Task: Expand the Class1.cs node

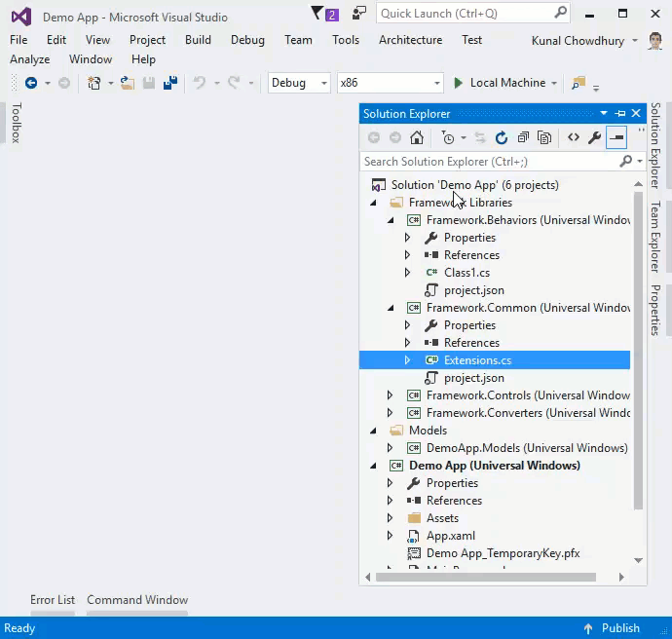Action: pyautogui.click(x=407, y=273)
